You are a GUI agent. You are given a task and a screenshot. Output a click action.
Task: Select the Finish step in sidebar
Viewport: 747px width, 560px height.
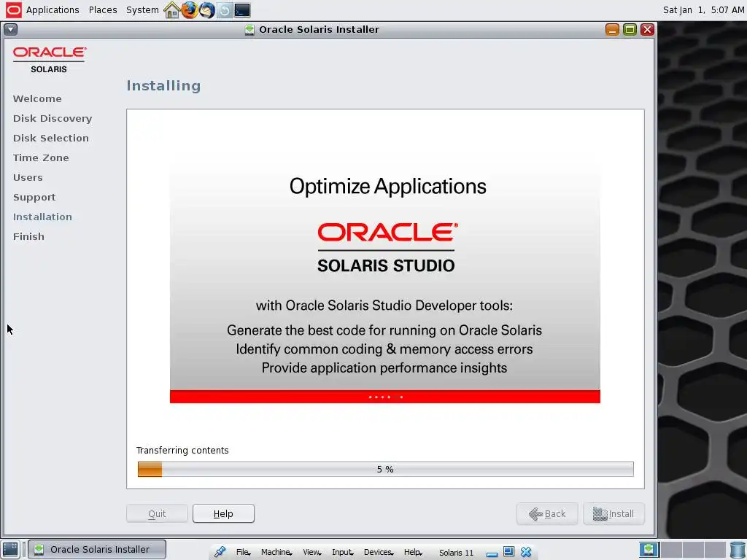coord(28,237)
